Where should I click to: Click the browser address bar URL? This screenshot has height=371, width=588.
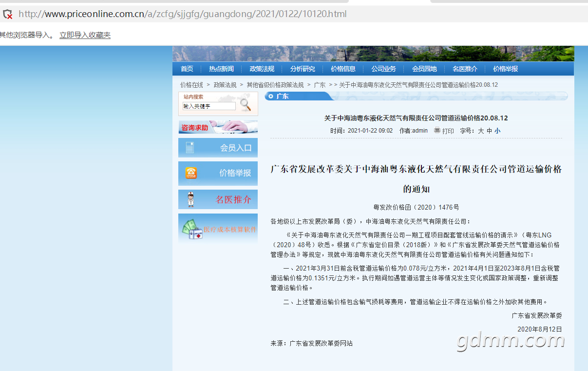pos(183,14)
